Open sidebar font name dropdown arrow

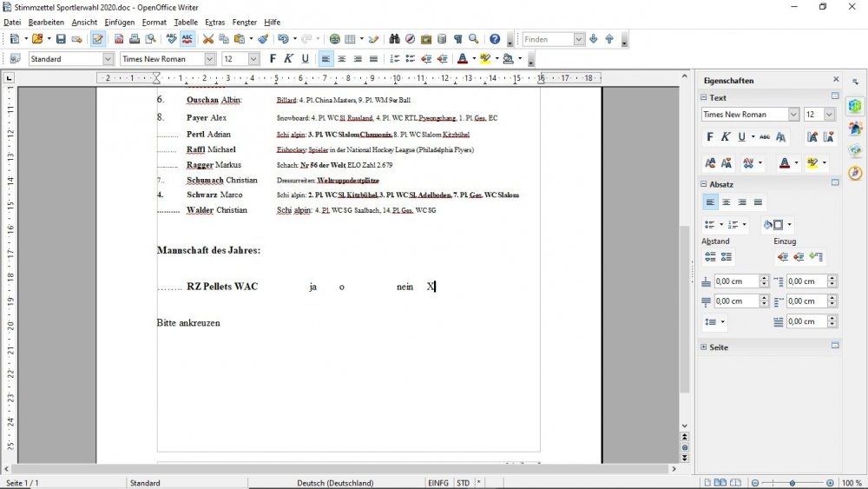click(794, 114)
